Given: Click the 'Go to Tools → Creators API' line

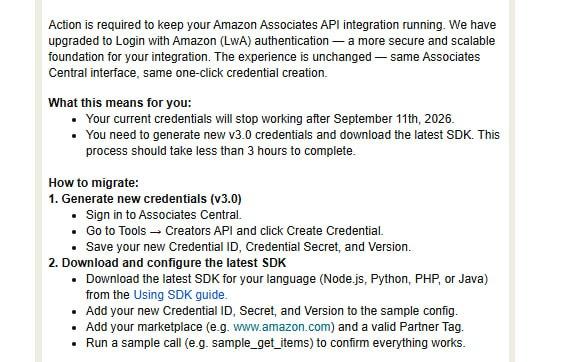Looking at the screenshot, I should coord(235,231).
